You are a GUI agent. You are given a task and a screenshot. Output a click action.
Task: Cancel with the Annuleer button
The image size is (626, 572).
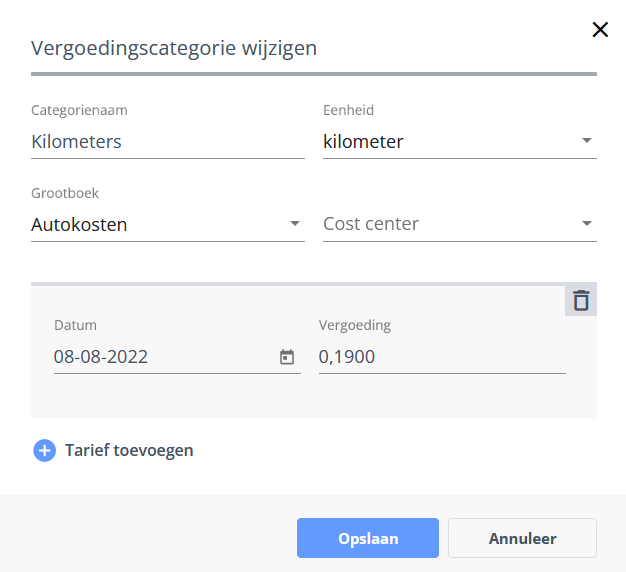[522, 538]
